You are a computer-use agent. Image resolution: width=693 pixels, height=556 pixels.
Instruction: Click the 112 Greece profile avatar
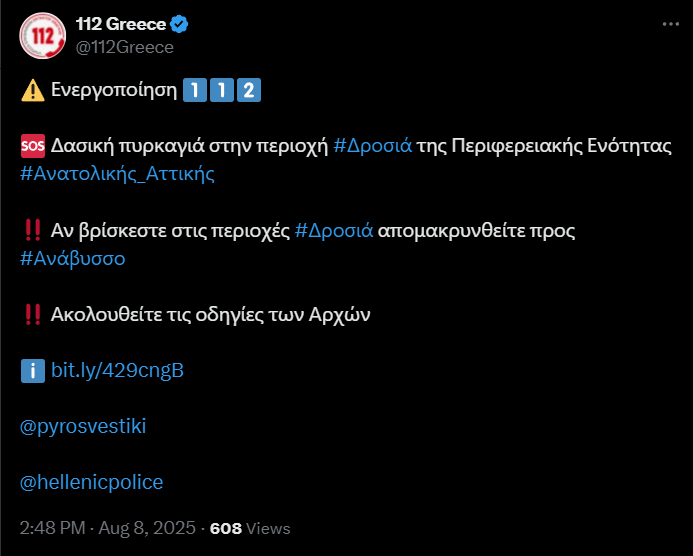pos(43,37)
